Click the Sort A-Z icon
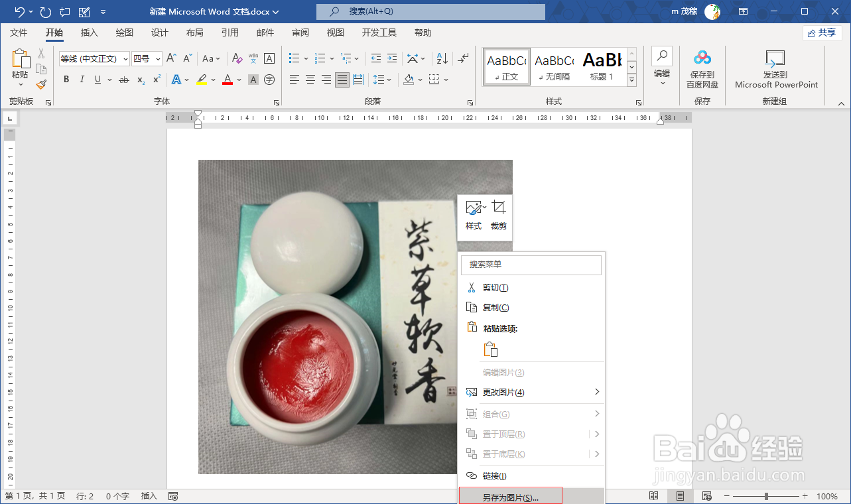 pos(443,58)
